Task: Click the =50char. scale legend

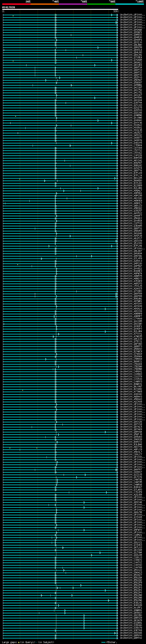Action: click(109, 642)
